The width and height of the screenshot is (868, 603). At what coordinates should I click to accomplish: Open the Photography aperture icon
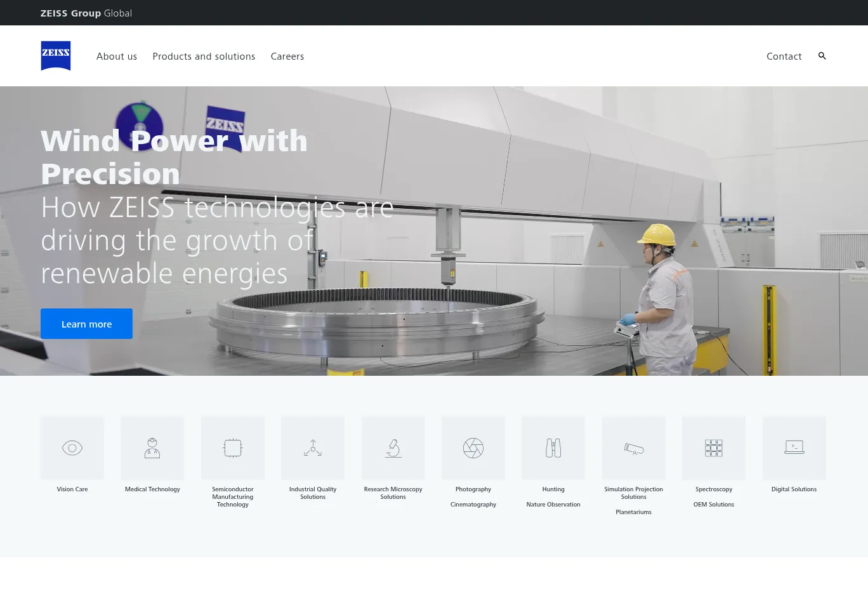pyautogui.click(x=473, y=448)
